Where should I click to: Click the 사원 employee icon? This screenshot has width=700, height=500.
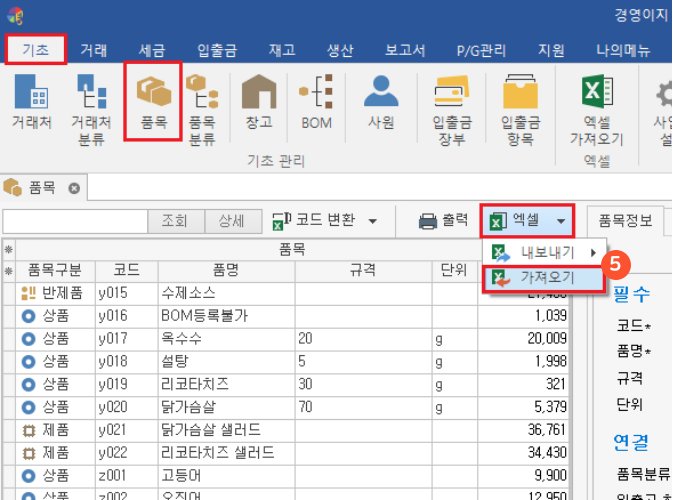pyautogui.click(x=381, y=105)
